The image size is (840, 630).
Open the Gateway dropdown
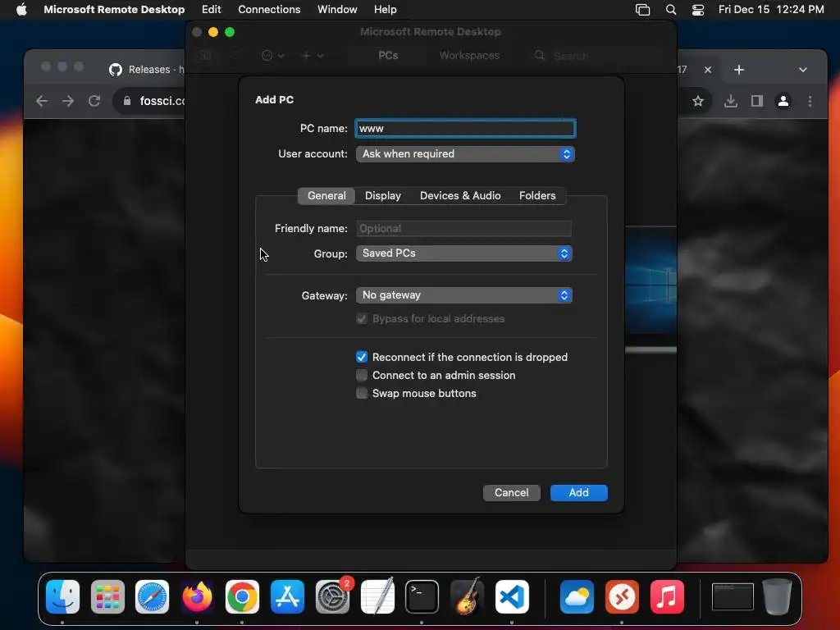click(x=464, y=295)
